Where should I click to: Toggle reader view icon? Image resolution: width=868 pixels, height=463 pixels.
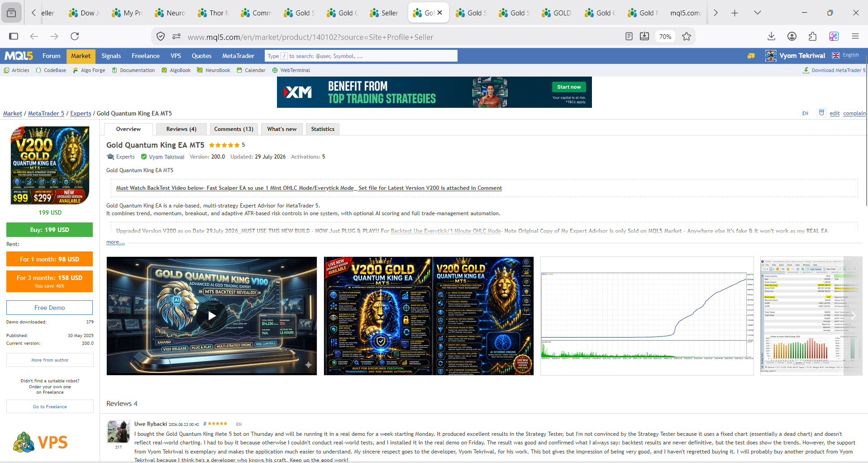pos(629,36)
